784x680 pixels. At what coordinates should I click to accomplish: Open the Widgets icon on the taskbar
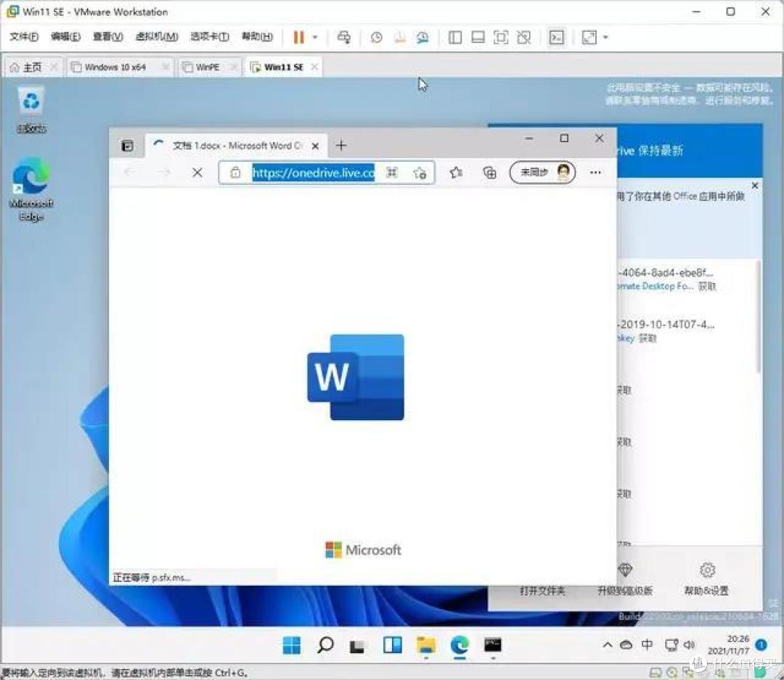coord(392,645)
